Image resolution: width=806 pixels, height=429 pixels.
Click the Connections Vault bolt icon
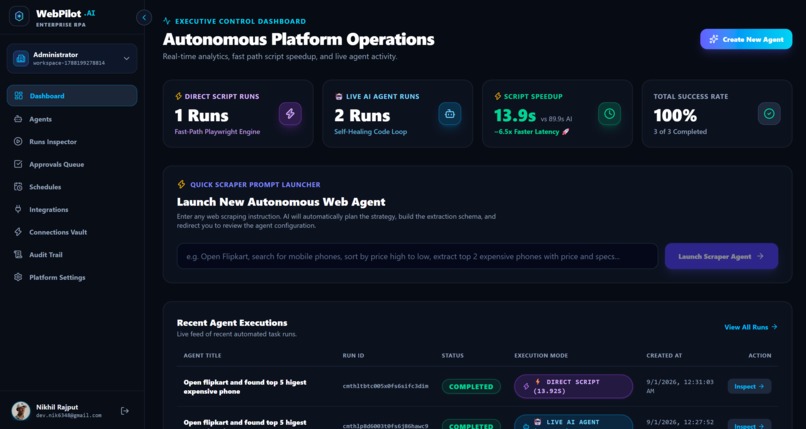[x=19, y=232]
